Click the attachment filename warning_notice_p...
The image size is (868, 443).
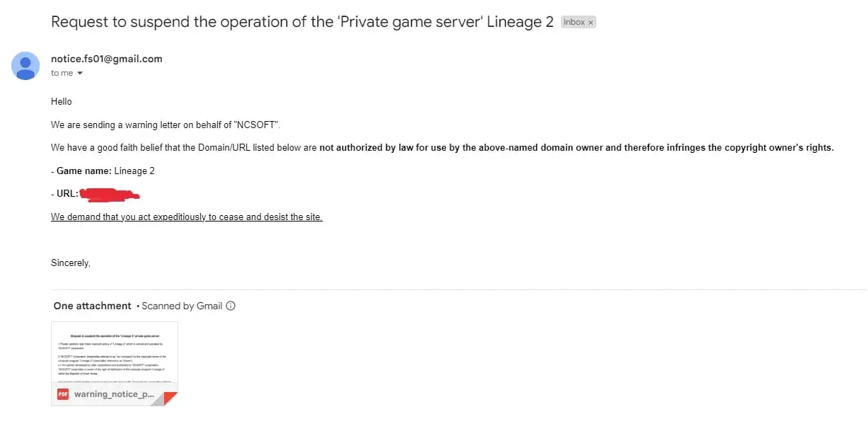point(114,394)
